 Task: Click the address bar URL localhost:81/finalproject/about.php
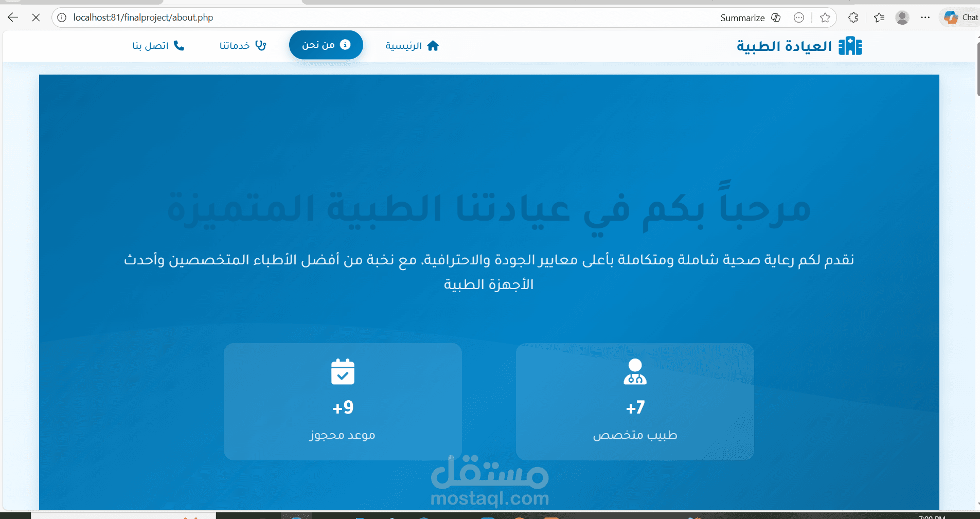tap(143, 17)
